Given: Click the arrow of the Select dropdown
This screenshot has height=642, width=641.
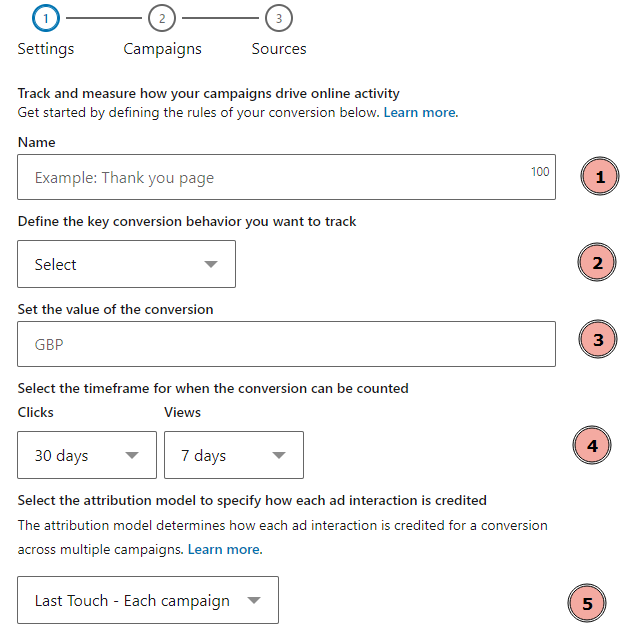Looking at the screenshot, I should [x=211, y=264].
